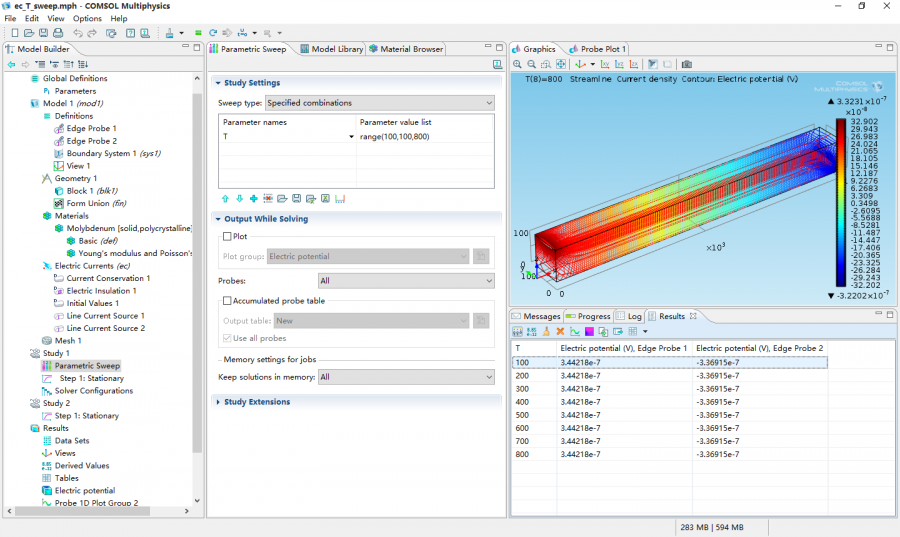Enable the Plot checkbox
Viewport: 900px width, 537px height.
click(x=226, y=237)
